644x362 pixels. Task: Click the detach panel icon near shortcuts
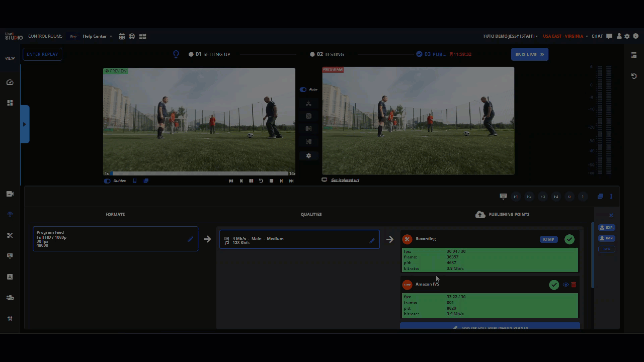600,196
